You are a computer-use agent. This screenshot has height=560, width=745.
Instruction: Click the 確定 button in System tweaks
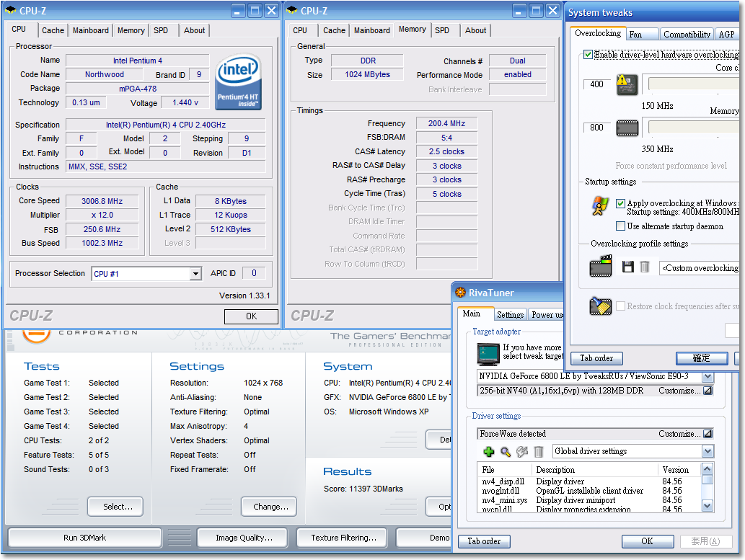coord(702,358)
